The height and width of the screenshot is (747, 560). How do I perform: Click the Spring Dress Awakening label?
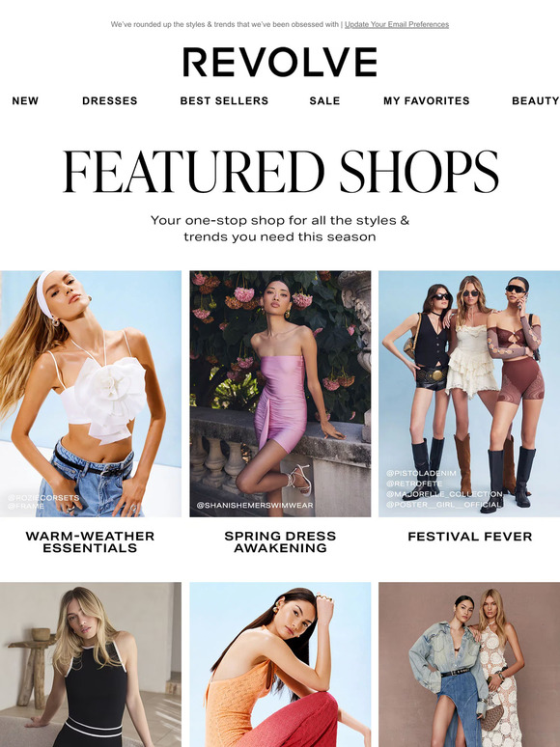tap(280, 542)
